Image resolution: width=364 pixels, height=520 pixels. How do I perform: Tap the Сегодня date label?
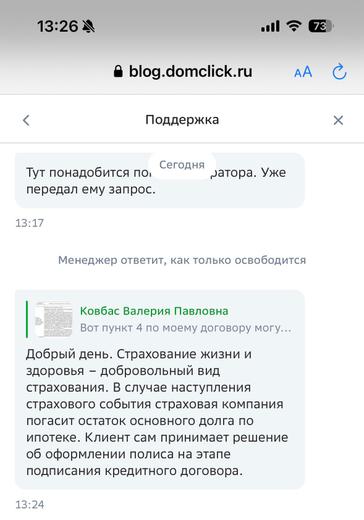point(182,165)
